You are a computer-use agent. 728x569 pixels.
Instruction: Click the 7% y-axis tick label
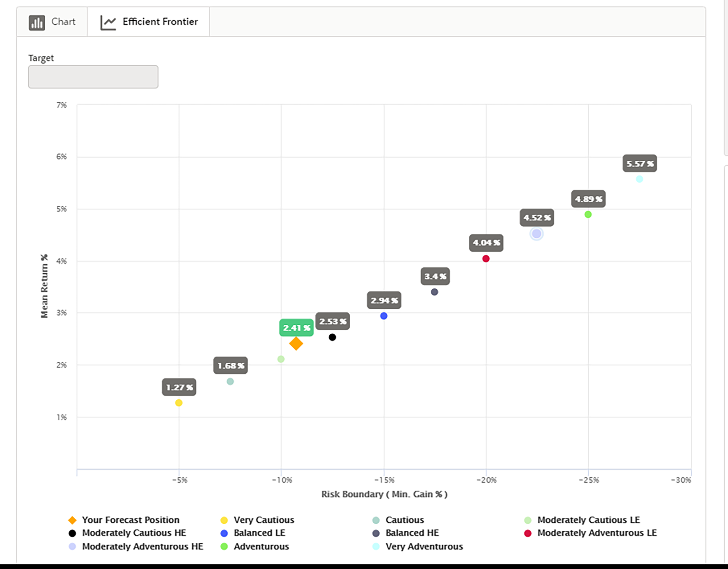point(62,105)
